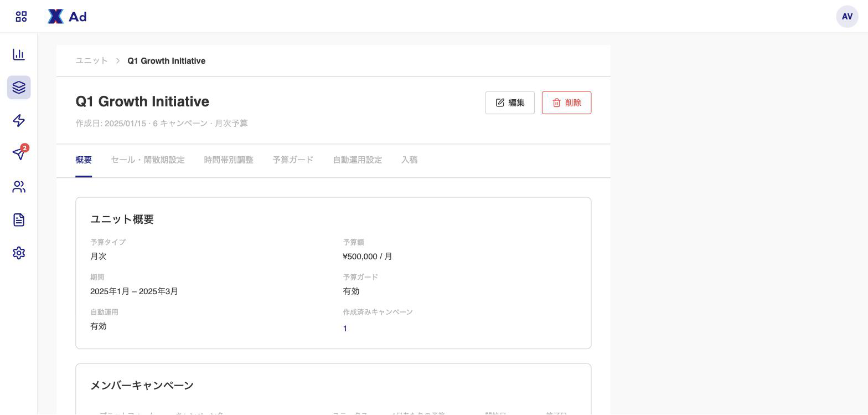
Task: Click the 月次 budget type value
Action: click(99, 257)
